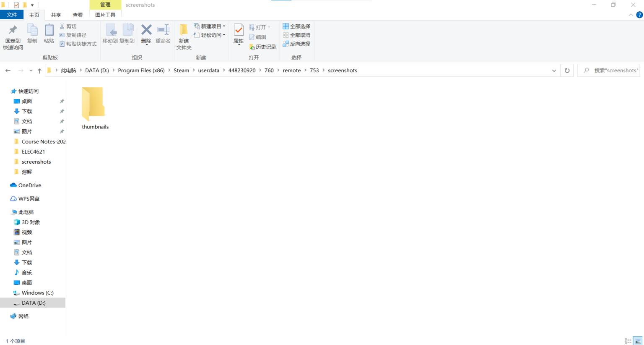Switch to details view toggle
644x345 pixels.
[x=628, y=341]
